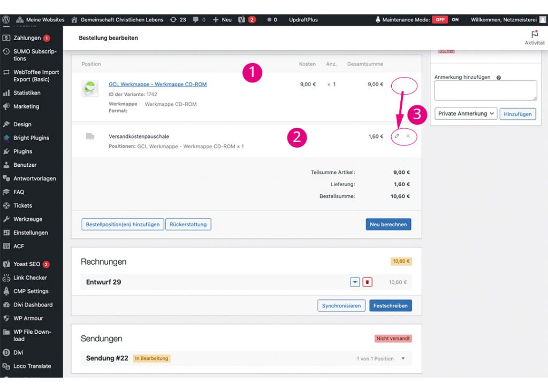This screenshot has width=548, height=392.
Task: View invoice Entwurf 29 with the eye icon
Action: click(x=355, y=282)
